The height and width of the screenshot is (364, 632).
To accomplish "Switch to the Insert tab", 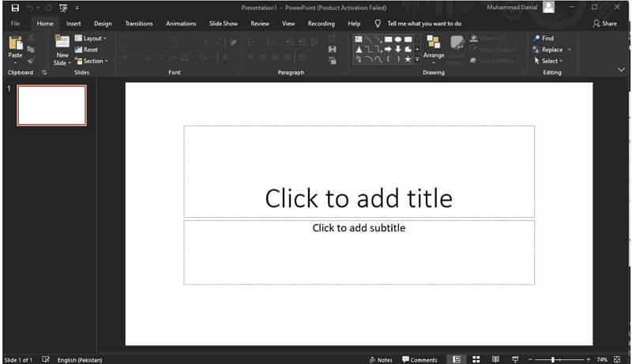I will pos(73,24).
